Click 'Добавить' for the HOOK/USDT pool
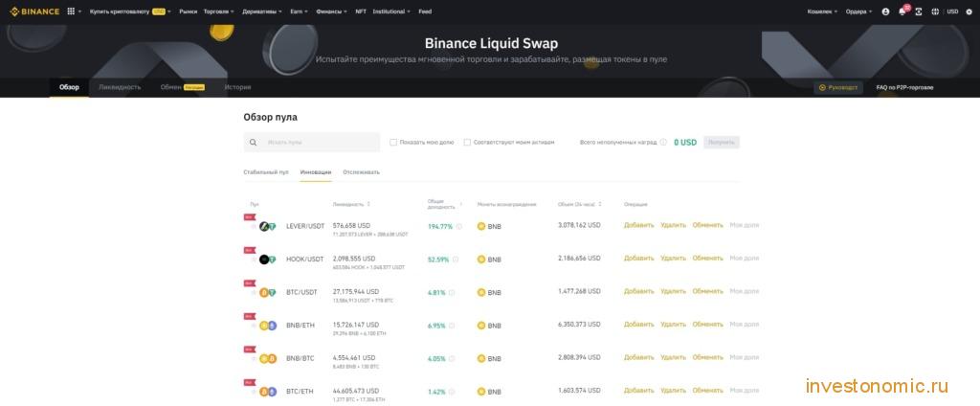The image size is (980, 406). (x=638, y=258)
